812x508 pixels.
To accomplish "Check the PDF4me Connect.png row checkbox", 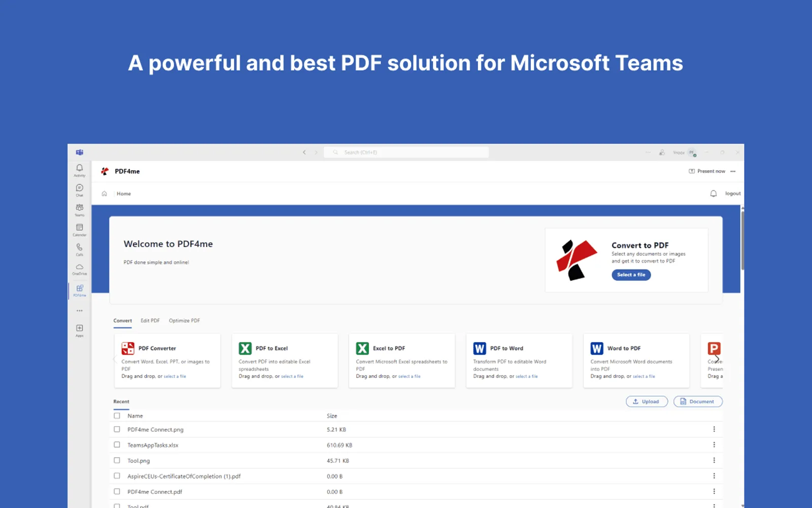I will click(x=117, y=429).
